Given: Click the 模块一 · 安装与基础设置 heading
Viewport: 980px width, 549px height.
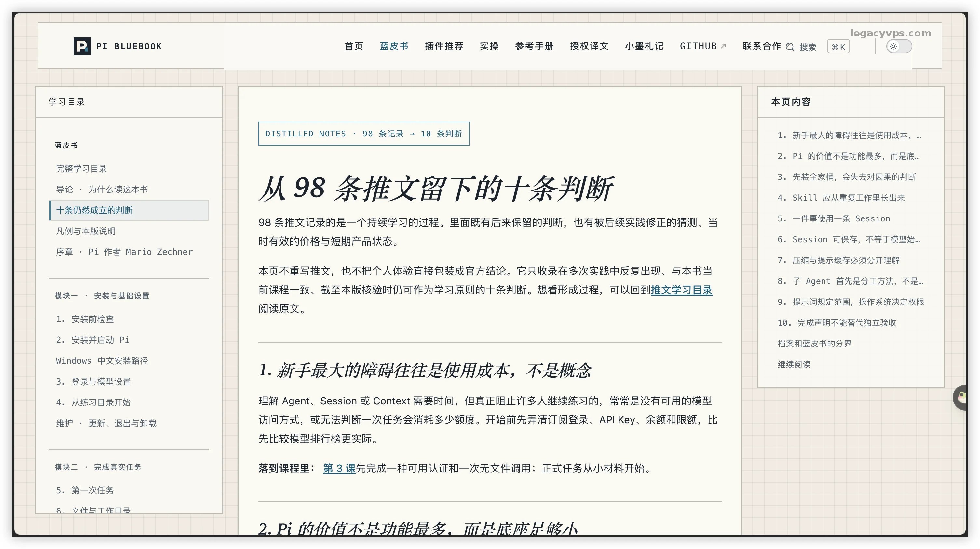Looking at the screenshot, I should [x=102, y=296].
